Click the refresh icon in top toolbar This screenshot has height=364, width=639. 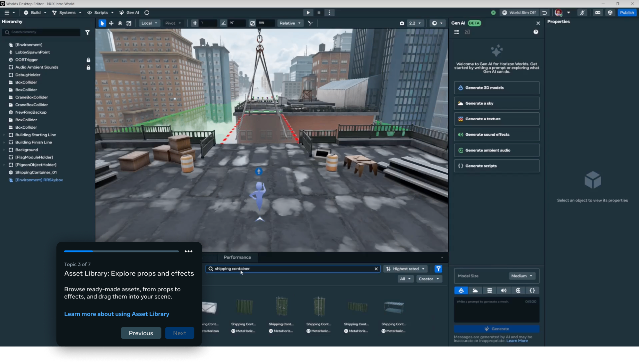tap(147, 13)
